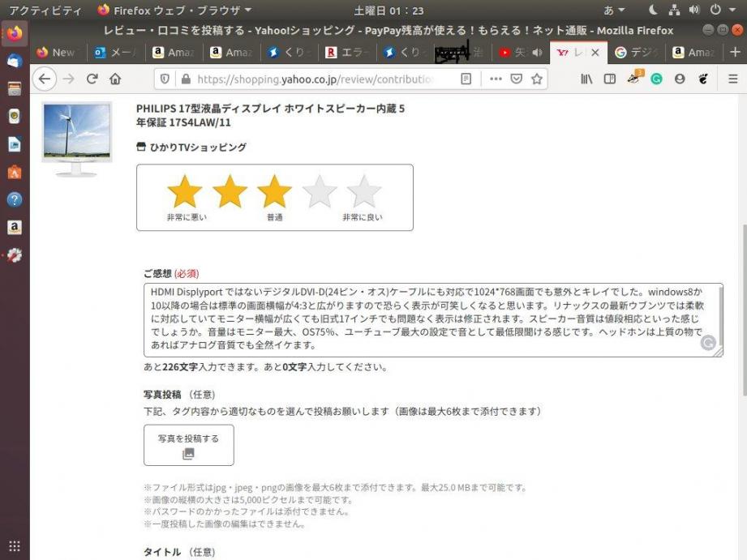Open Ubuntu Software from the dock

tap(15, 172)
